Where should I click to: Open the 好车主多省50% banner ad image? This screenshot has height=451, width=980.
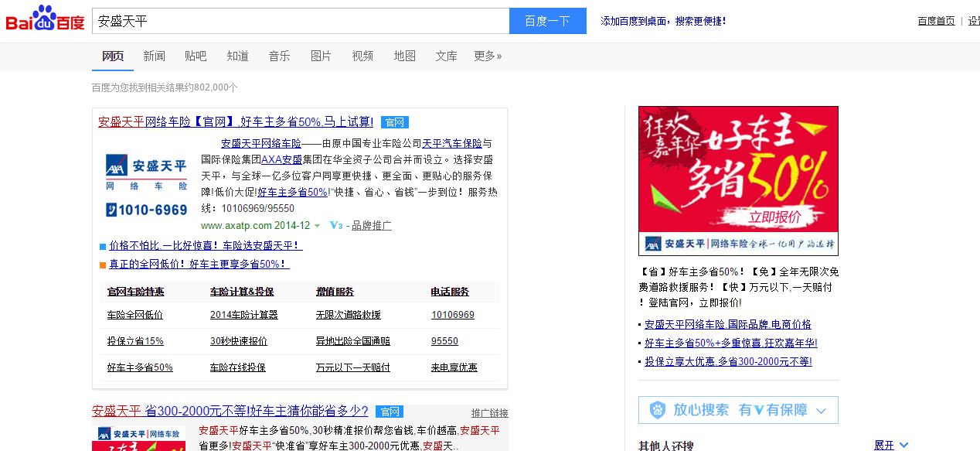click(738, 181)
